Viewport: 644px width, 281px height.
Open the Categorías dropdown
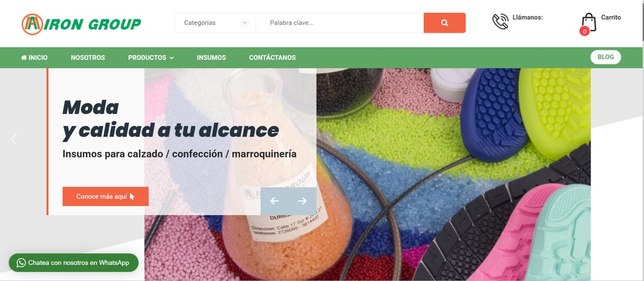pyautogui.click(x=215, y=23)
